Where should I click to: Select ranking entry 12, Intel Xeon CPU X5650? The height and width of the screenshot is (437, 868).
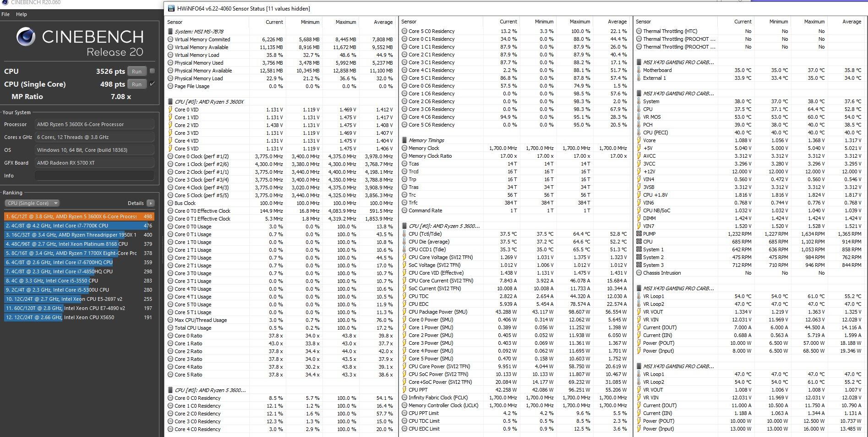click(79, 317)
